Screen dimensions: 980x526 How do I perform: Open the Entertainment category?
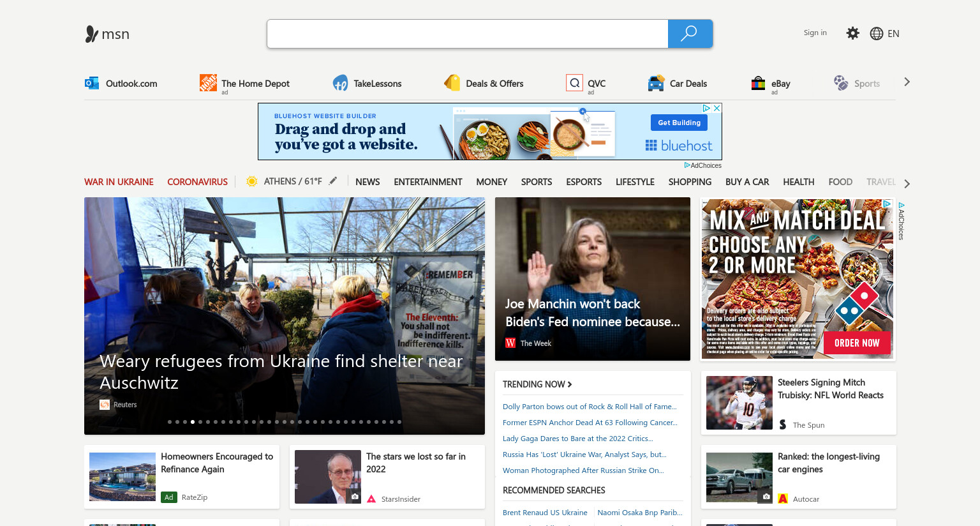(x=428, y=182)
